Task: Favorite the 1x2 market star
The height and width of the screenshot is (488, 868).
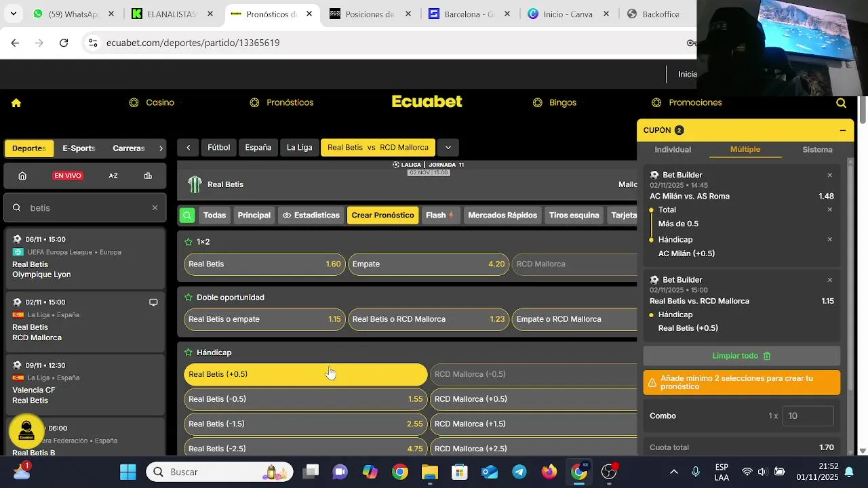Action: pos(189,242)
